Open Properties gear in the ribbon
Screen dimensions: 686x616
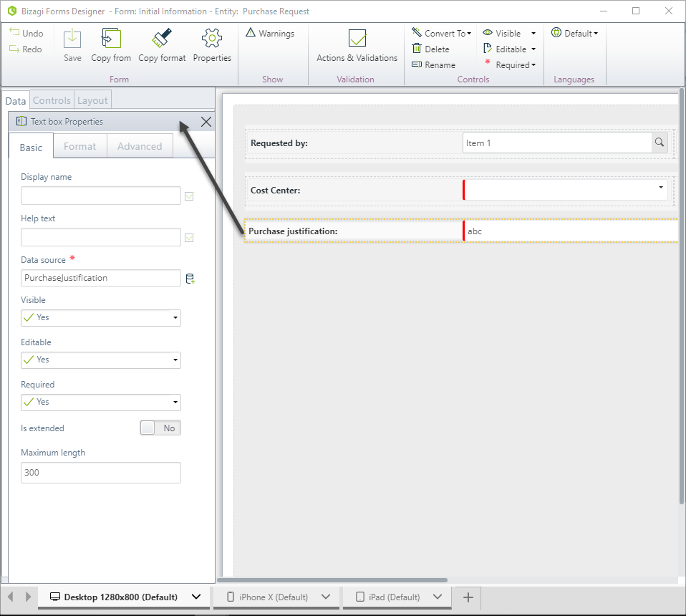212,38
